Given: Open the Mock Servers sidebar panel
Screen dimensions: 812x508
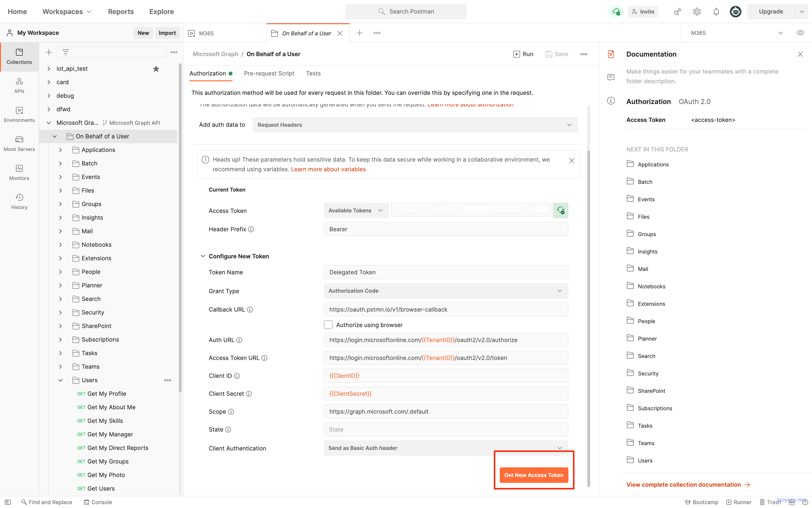Looking at the screenshot, I should (x=19, y=143).
